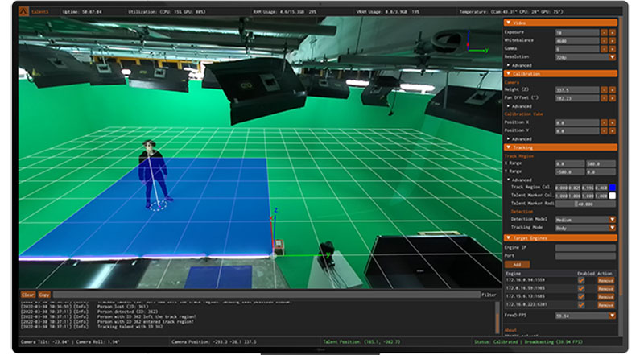This screenshot has width=644, height=355.
Task: Toggle enabled checkbox for engine 172.16.0.223
Action: 581,305
